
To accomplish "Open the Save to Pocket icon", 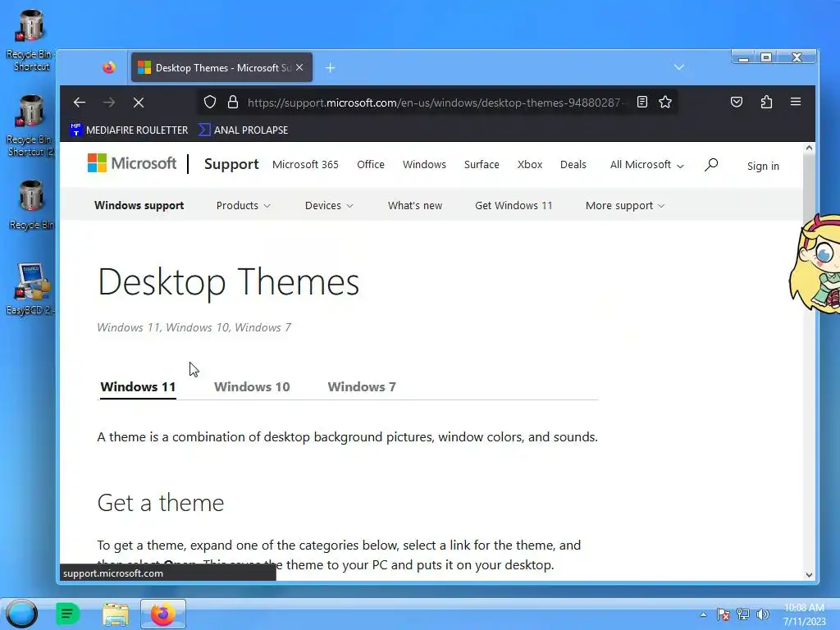I will click(x=737, y=102).
